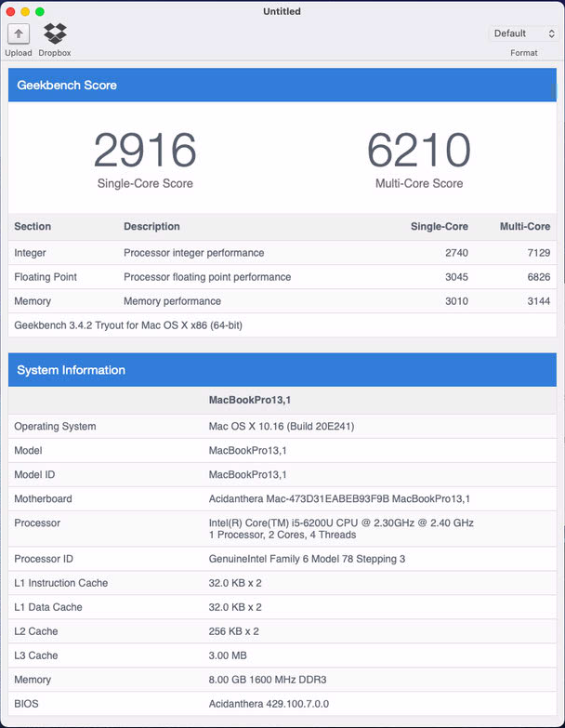
Task: Click the Floating Point row label
Action: tap(46, 277)
